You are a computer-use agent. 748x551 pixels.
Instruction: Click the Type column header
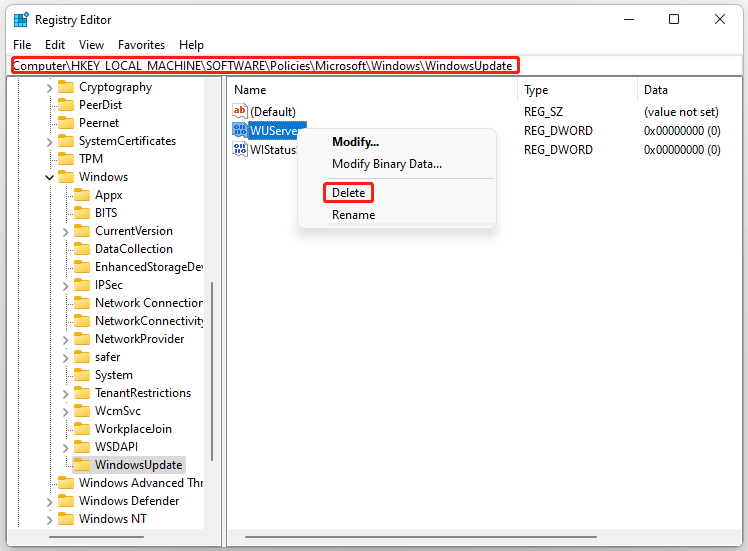578,90
